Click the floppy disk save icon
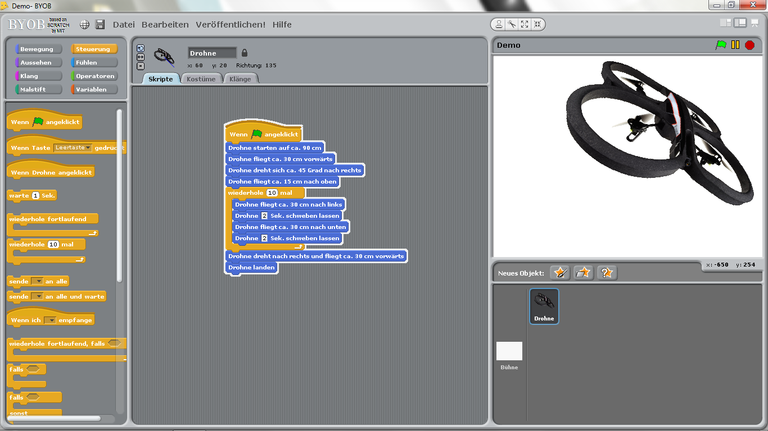Viewport: 768px width, 431px height. click(100, 24)
